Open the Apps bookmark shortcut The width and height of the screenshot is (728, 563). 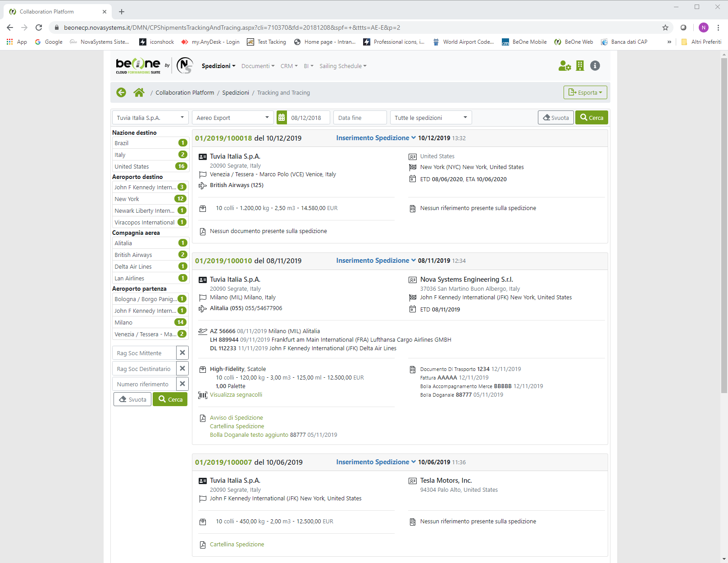coord(17,42)
